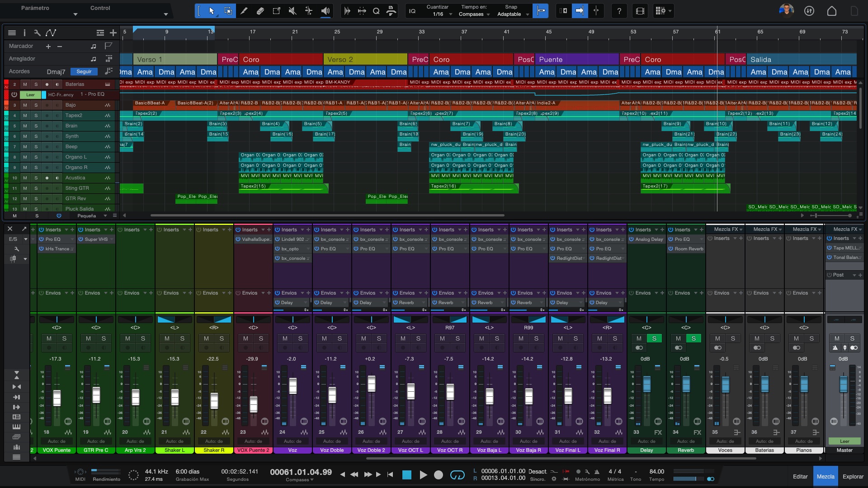The width and height of the screenshot is (868, 488).
Task: Click the Seguir chord button
Action: (84, 71)
